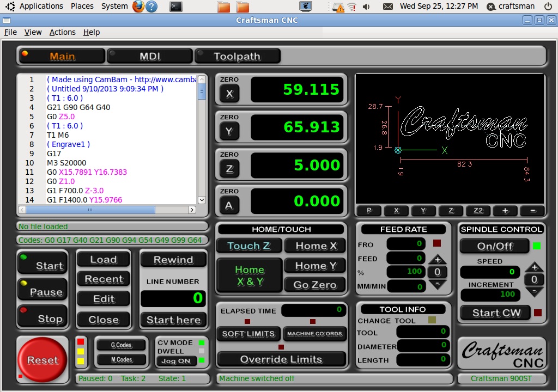This screenshot has width=558, height=392.
Task: Increase the feed rate override
Action: click(x=438, y=260)
